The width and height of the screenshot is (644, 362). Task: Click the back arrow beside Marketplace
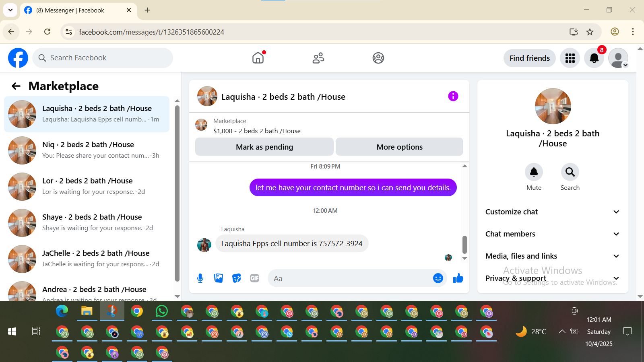tap(16, 86)
